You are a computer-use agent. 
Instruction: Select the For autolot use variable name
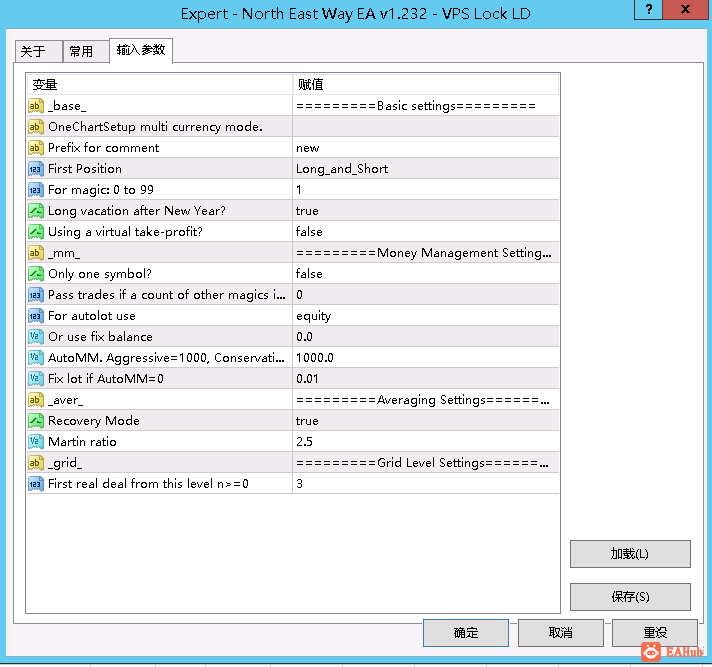[x=92, y=316]
